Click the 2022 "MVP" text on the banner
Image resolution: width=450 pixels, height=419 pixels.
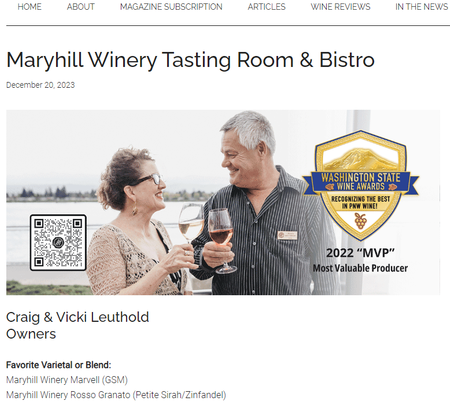point(360,253)
